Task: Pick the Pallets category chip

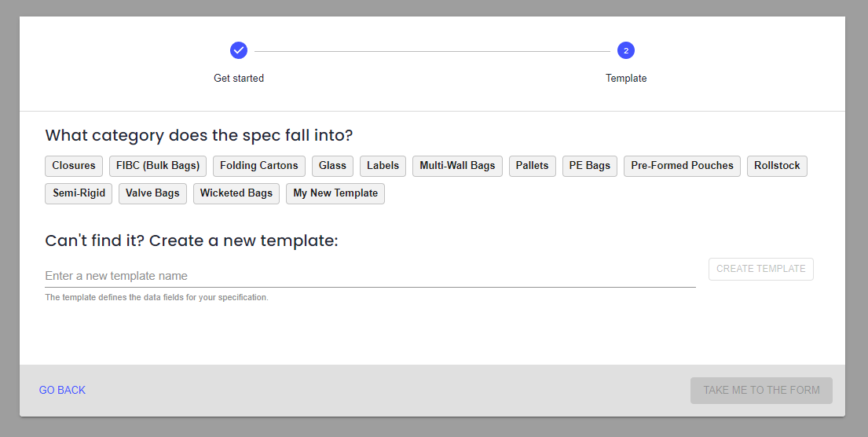Action: tap(533, 166)
